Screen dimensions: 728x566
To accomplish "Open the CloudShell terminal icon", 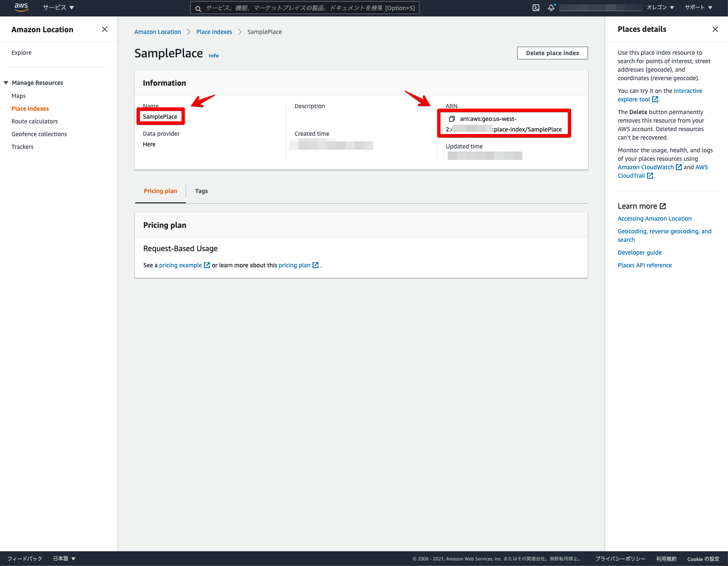I will [x=536, y=8].
